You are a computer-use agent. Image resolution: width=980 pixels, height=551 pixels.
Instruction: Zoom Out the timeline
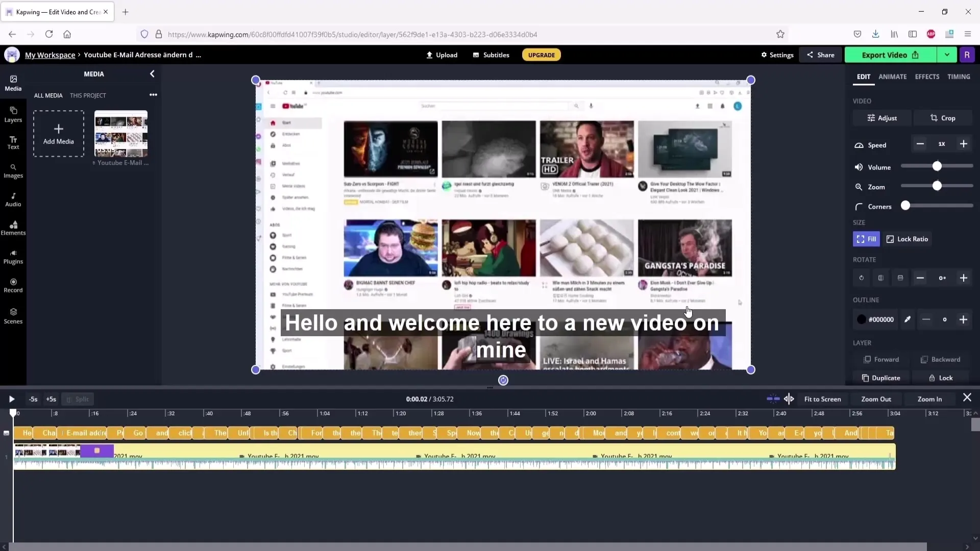point(876,399)
